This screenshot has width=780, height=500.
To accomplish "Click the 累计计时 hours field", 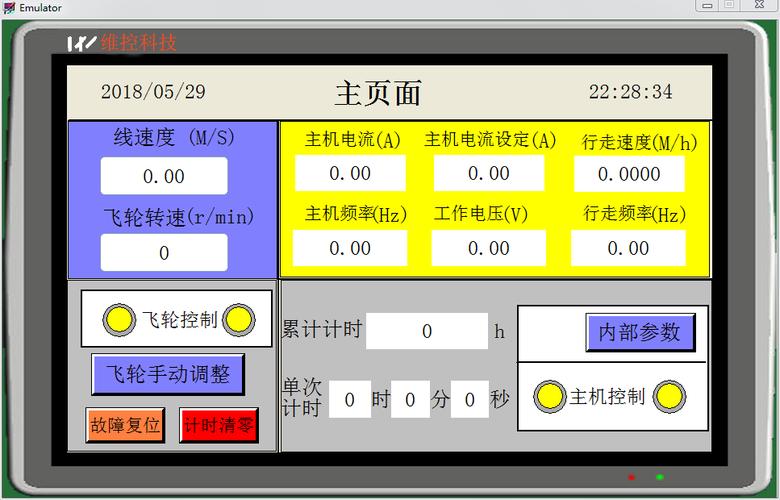I will 427,331.
